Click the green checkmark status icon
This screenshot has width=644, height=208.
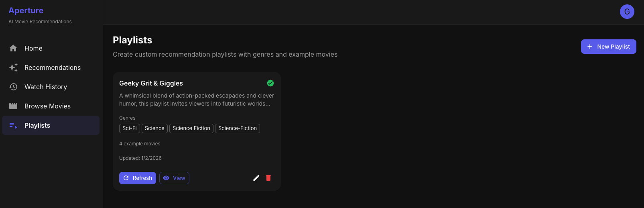[270, 83]
